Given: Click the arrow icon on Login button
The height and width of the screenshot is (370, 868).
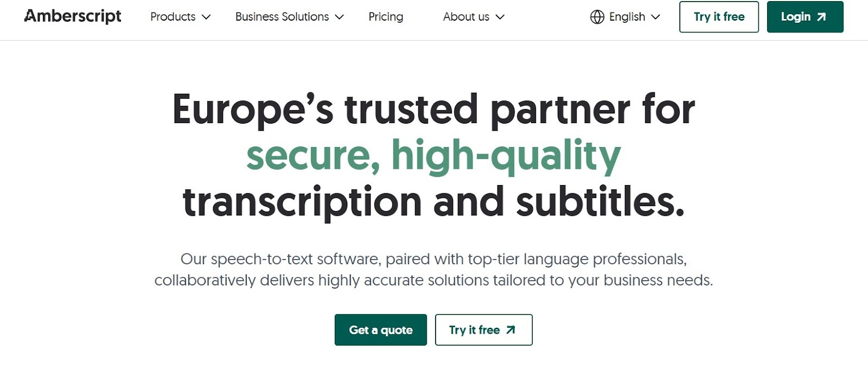Looking at the screenshot, I should point(821,17).
